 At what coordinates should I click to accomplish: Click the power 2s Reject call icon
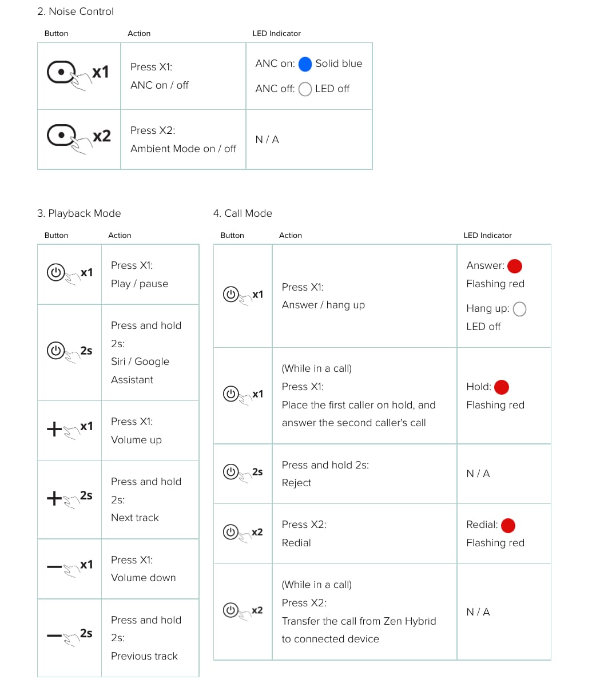point(243,473)
